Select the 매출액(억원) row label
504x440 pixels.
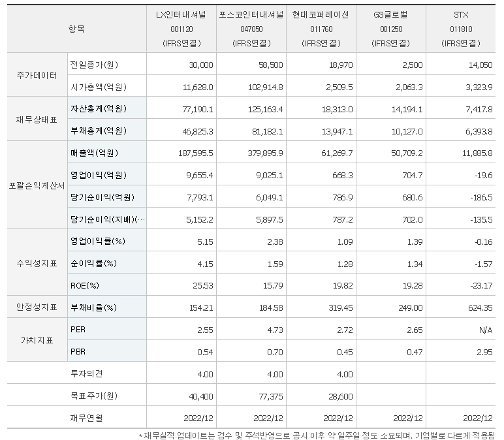pyautogui.click(x=94, y=153)
